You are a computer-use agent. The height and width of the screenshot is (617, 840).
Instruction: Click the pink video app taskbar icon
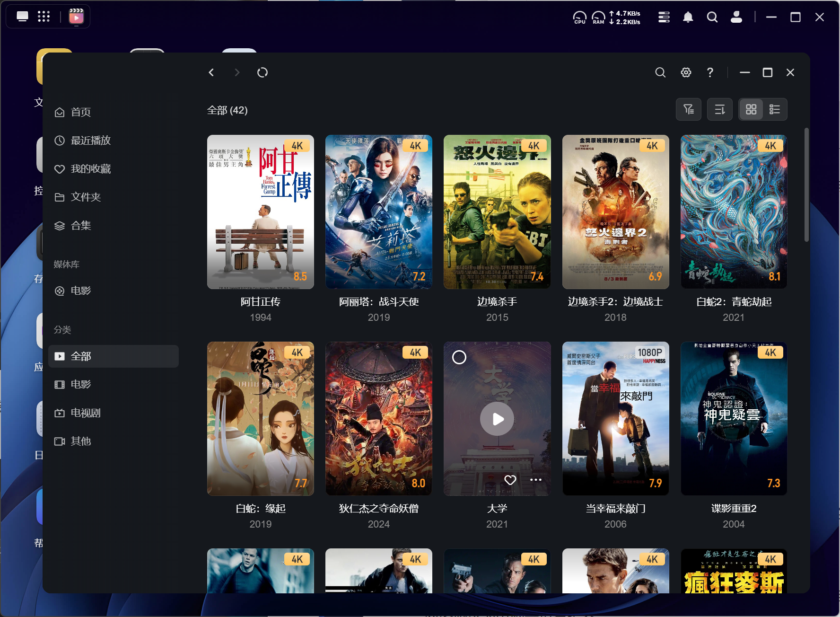click(x=76, y=17)
